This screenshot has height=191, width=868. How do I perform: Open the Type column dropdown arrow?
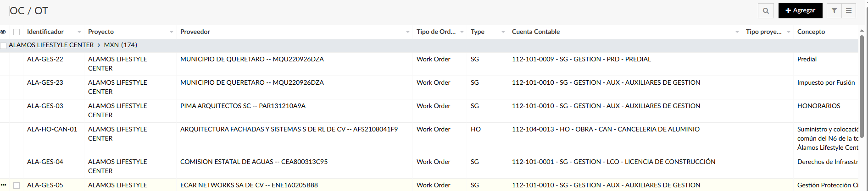click(503, 32)
